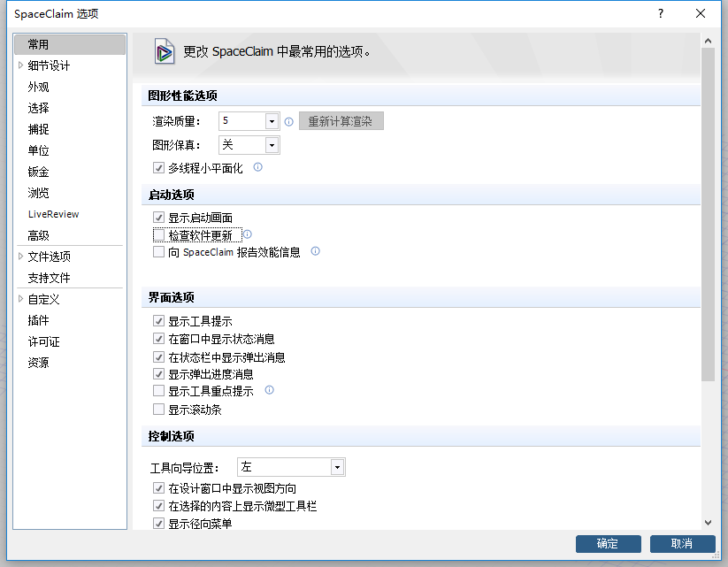
Task: Cancel with the 取消 button
Action: click(x=682, y=544)
